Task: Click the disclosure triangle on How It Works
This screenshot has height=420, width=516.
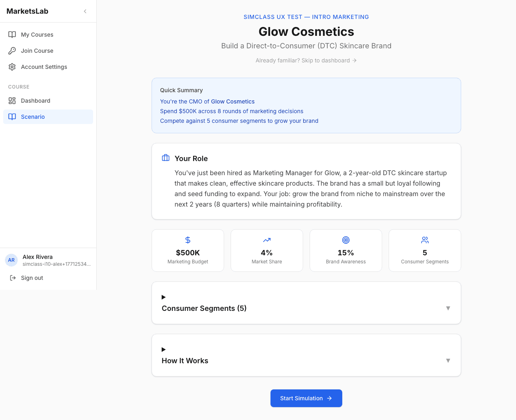Action: 163,350
